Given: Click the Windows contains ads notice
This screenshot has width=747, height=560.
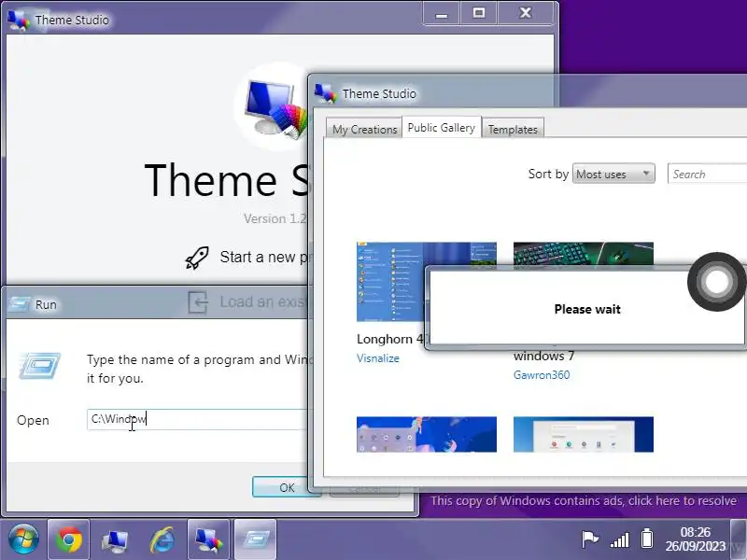Looking at the screenshot, I should click(584, 501).
